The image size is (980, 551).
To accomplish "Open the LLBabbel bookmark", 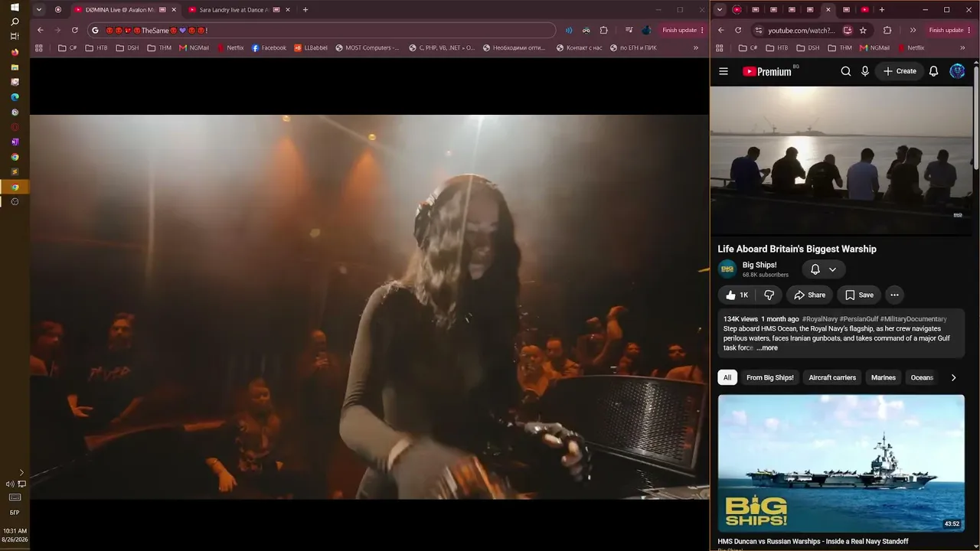I will [x=311, y=47].
